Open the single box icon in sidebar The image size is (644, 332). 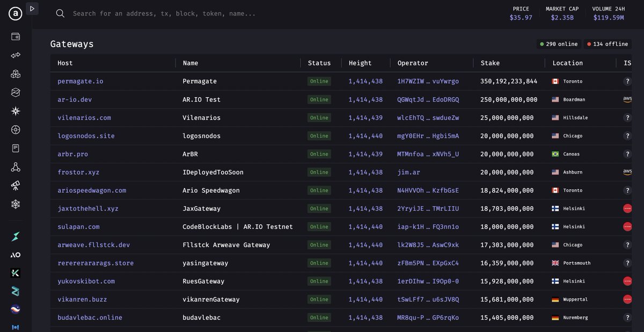16,92
